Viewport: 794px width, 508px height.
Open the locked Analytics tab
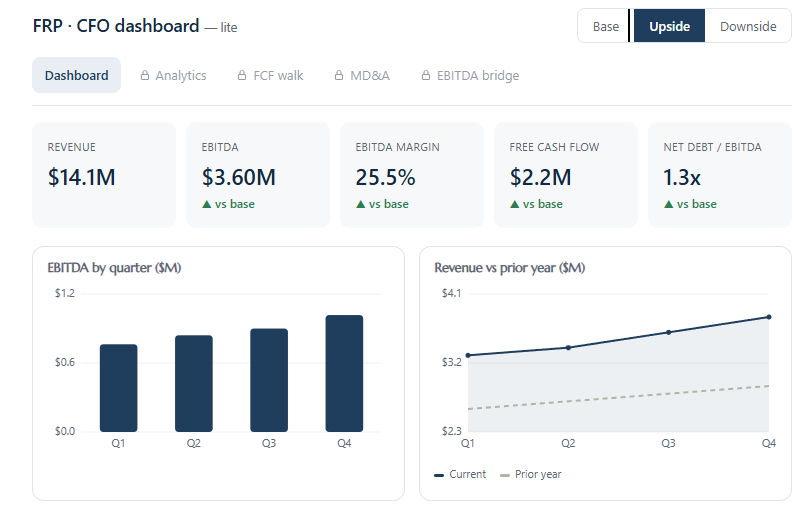[174, 75]
